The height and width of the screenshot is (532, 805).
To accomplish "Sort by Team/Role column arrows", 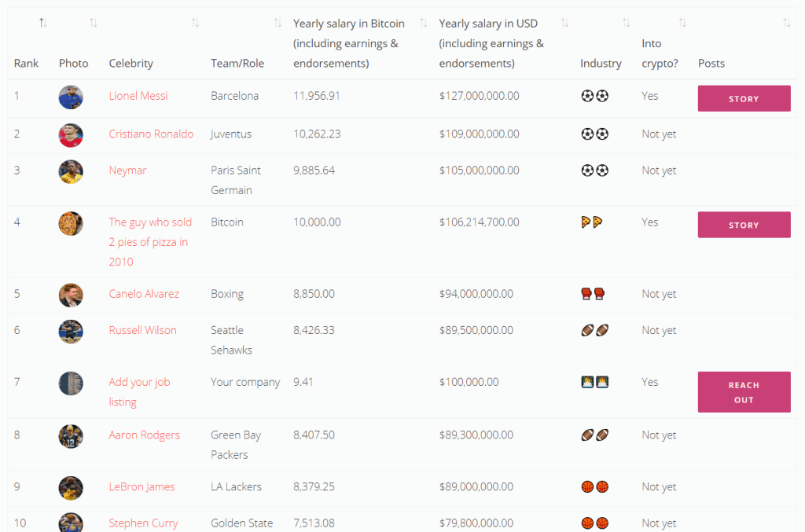I will [278, 24].
